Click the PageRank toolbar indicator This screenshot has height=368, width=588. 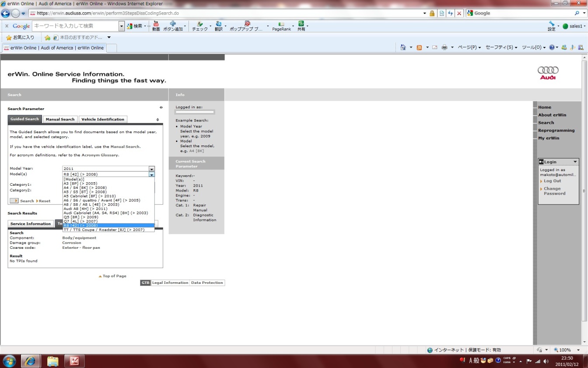(281, 26)
